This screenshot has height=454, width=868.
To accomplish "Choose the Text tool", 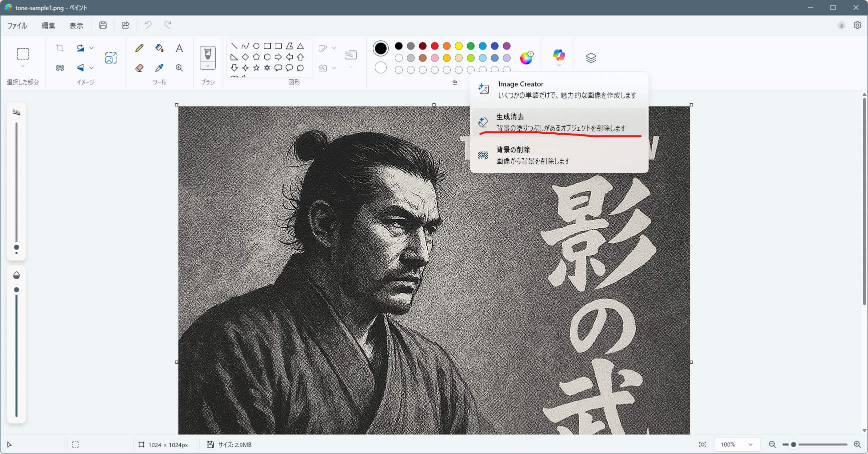I will tap(179, 48).
